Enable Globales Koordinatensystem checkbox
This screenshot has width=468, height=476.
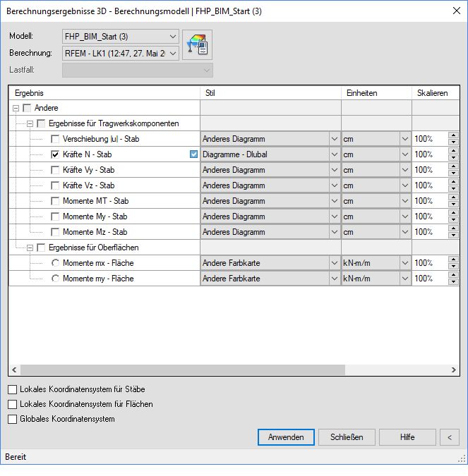click(x=13, y=419)
